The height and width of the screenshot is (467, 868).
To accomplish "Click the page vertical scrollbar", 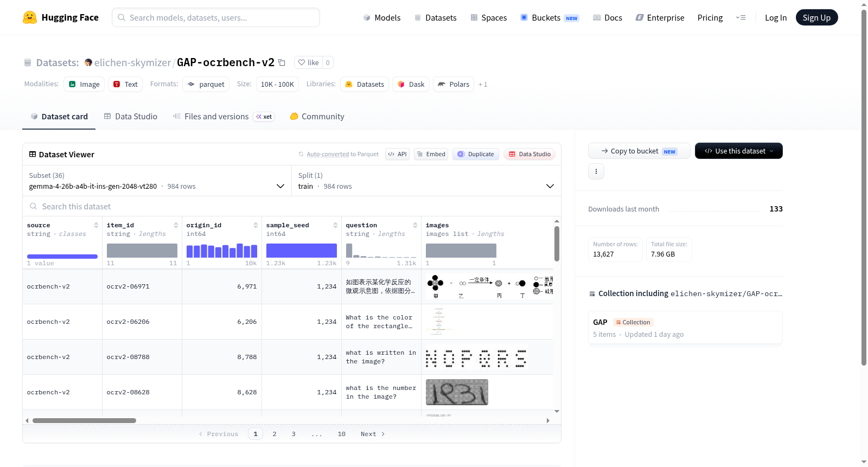I will tap(864, 187).
